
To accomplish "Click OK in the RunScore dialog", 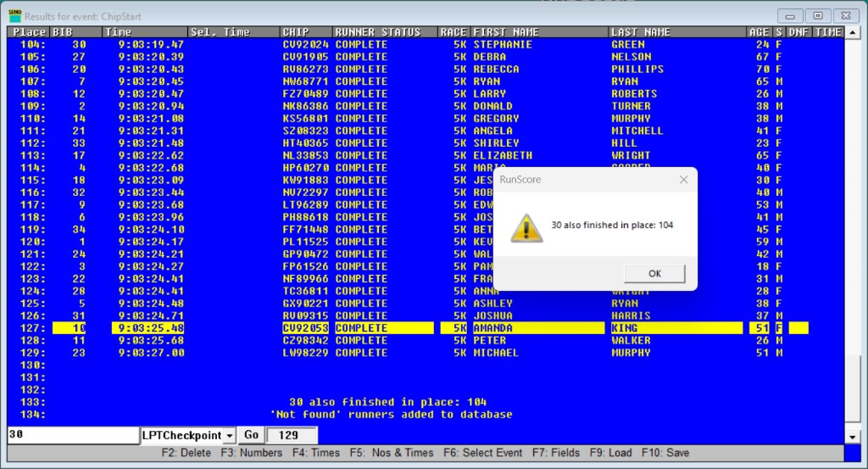I will tap(654, 274).
